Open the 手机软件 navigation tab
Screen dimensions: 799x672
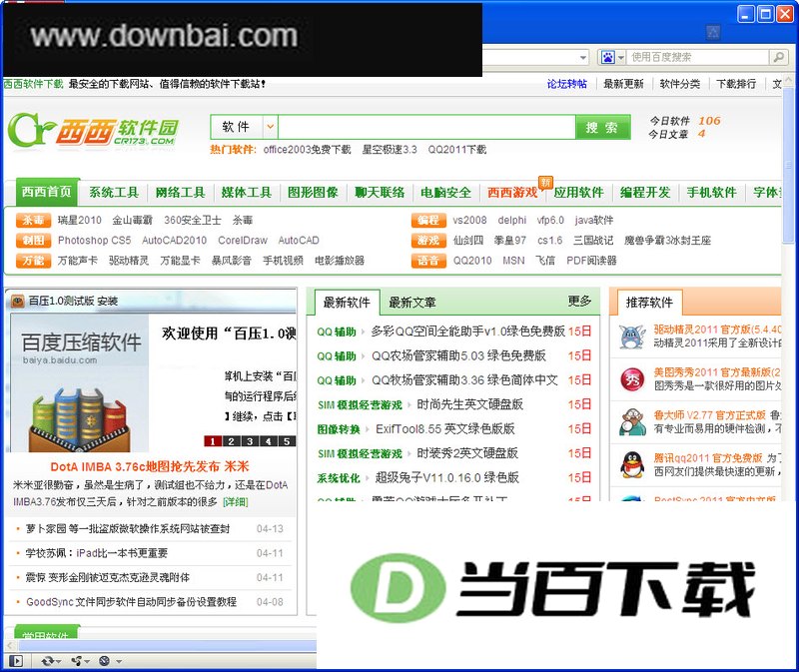click(711, 193)
